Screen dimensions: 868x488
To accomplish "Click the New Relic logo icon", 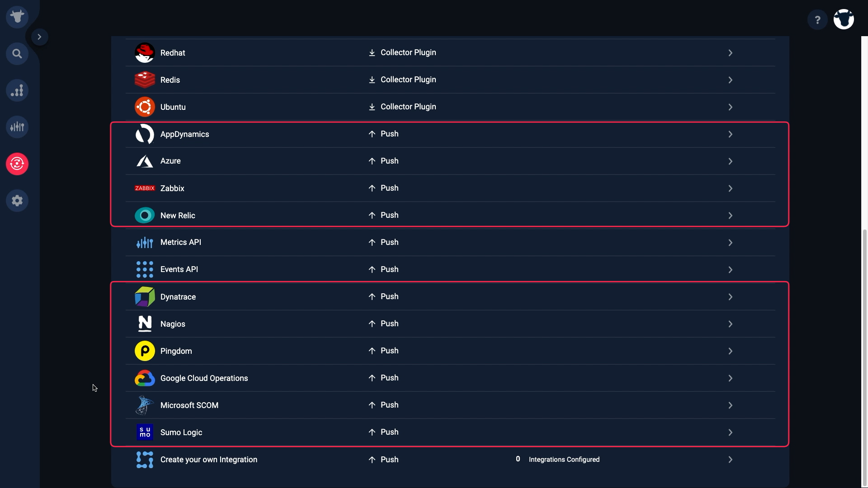I will pos(145,216).
